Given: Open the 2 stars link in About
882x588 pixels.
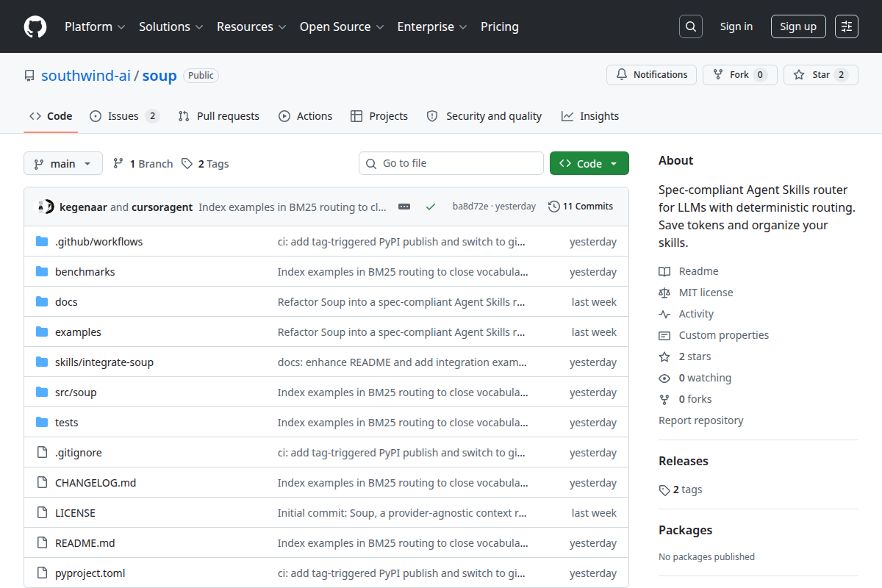Looking at the screenshot, I should point(695,356).
